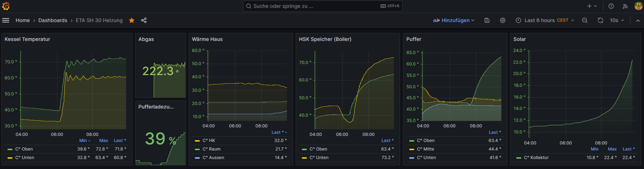Viewport: 644px width, 169px height.
Task: Open dashboard settings gear
Action: (502, 20)
